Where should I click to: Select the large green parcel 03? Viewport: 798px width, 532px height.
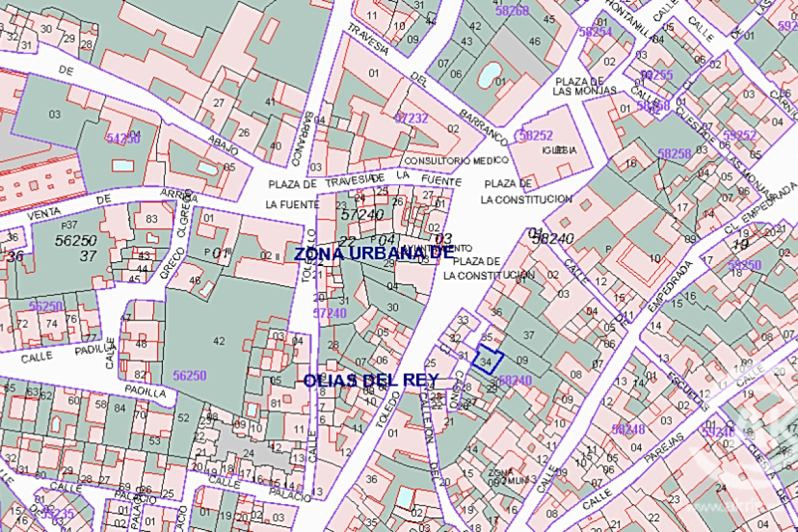[x=55, y=114]
